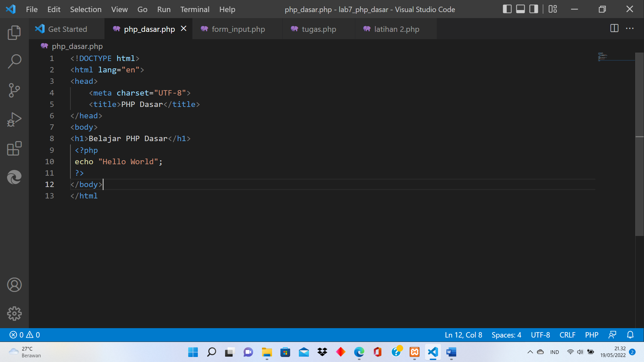Viewport: 644px width, 362px height.
Task: Switch to the latihan 2.php tab
Action: tap(396, 29)
